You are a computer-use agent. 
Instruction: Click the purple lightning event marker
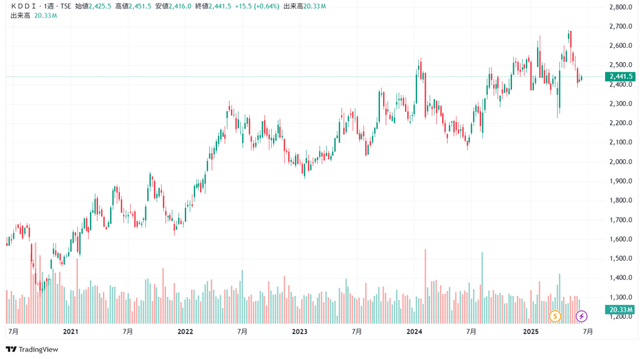coord(581,316)
